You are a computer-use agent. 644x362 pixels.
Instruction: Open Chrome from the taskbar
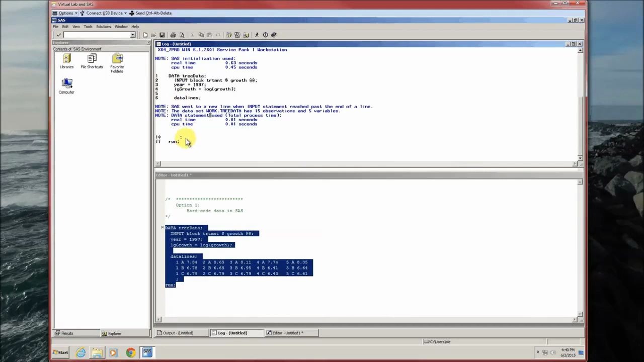[131, 352]
